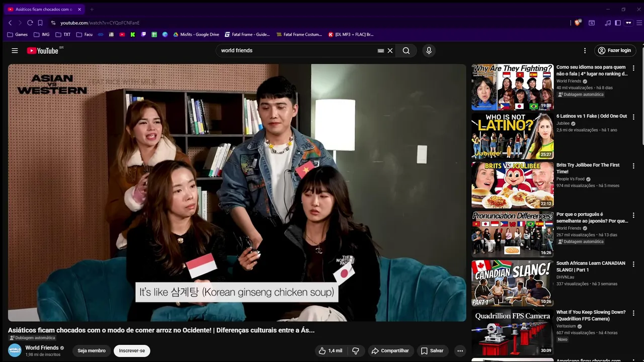
Task: Open 'Pronunciation Differences!' thumbnail
Action: (512, 234)
